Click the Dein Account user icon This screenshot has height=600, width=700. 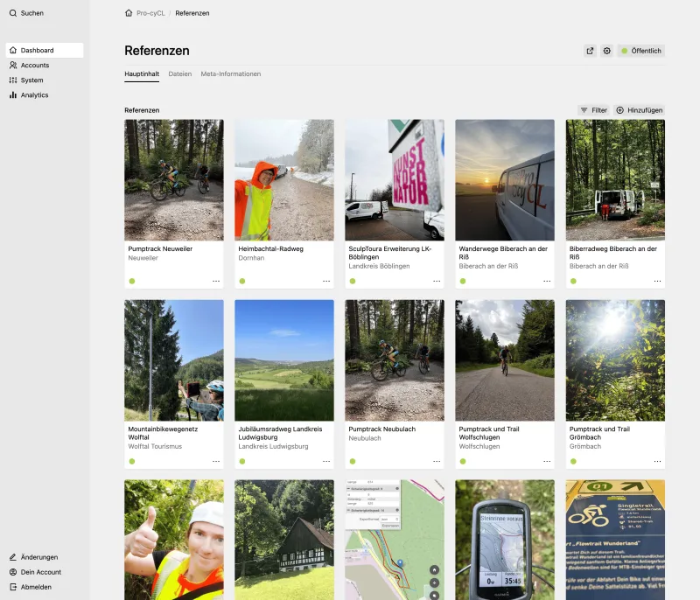coord(13,572)
